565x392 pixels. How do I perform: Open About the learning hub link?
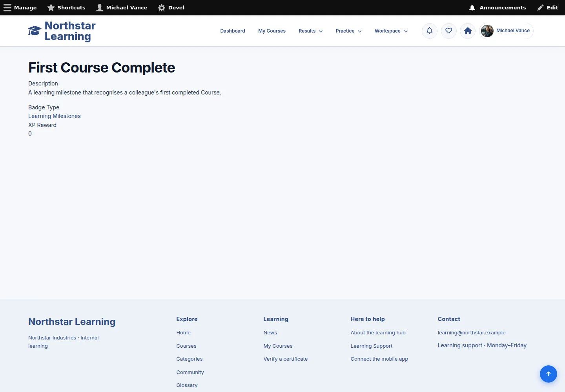pos(378,333)
